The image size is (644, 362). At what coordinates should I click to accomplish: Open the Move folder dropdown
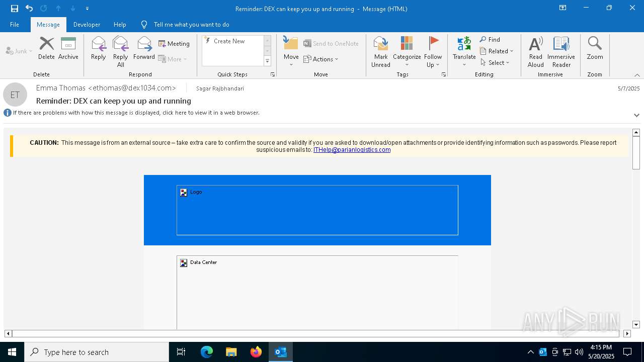tap(291, 52)
